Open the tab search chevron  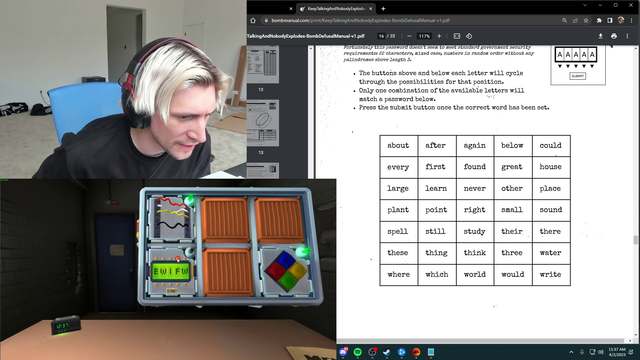[x=585, y=5]
